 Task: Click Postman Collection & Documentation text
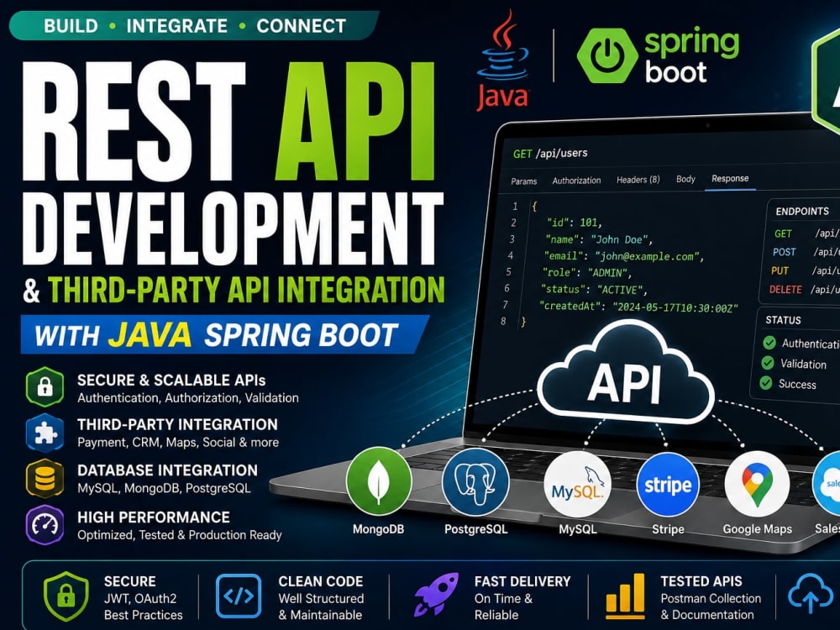(711, 606)
